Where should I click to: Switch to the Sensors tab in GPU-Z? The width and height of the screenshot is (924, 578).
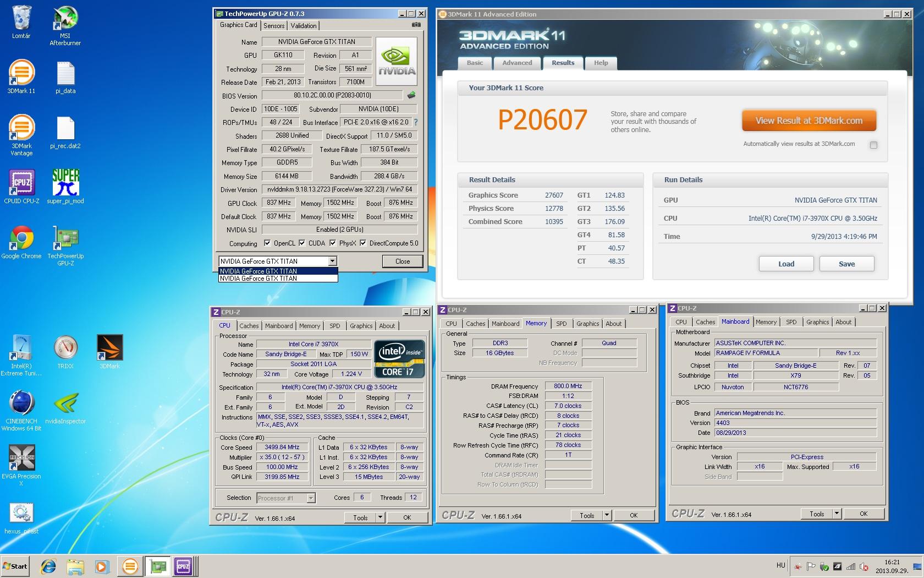coord(274,26)
